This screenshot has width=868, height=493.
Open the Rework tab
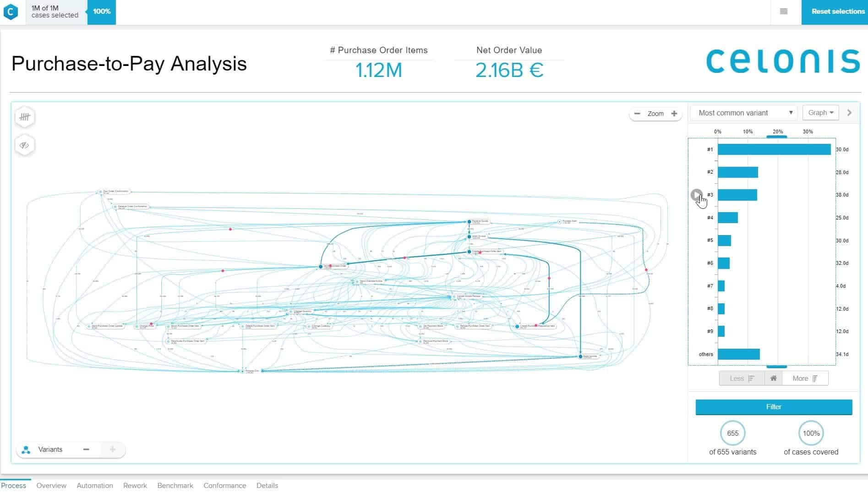pyautogui.click(x=135, y=486)
